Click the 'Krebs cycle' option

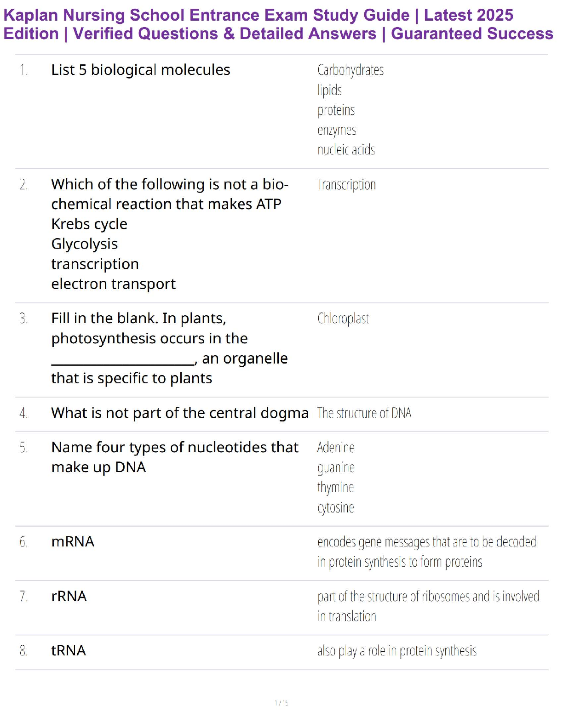[x=89, y=224]
